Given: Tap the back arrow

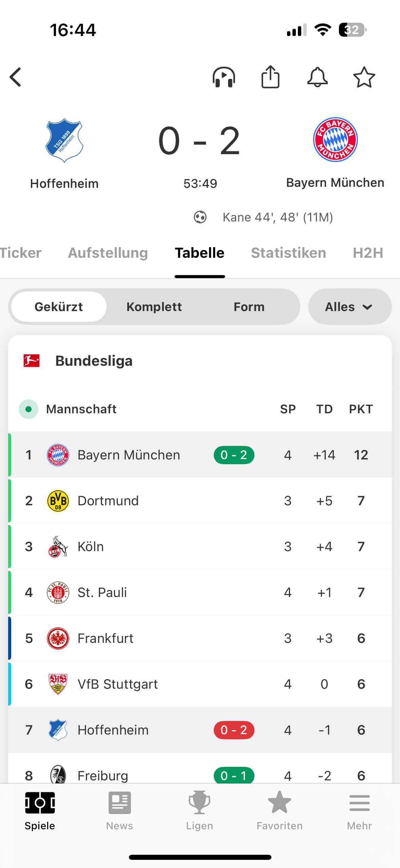Looking at the screenshot, I should coord(16,77).
